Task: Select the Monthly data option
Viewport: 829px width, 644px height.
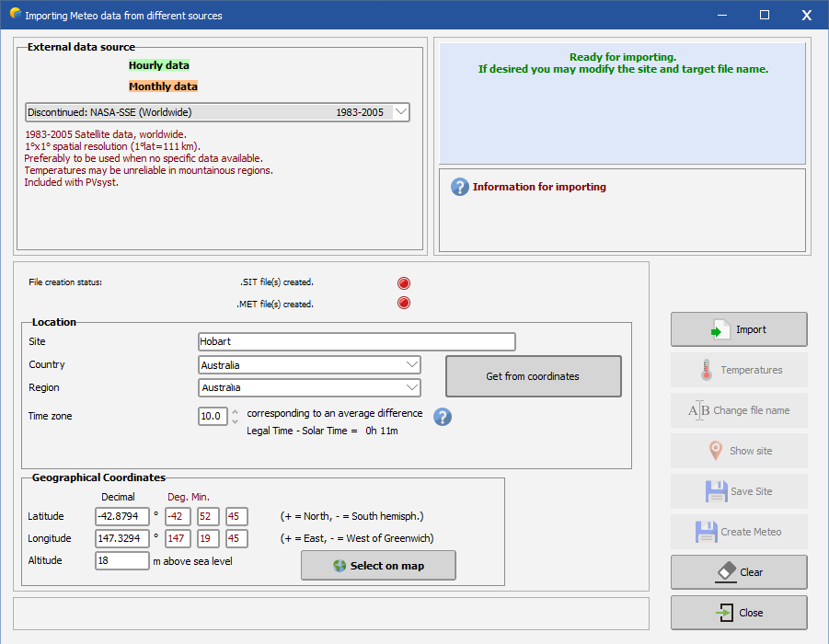Action: [x=163, y=86]
